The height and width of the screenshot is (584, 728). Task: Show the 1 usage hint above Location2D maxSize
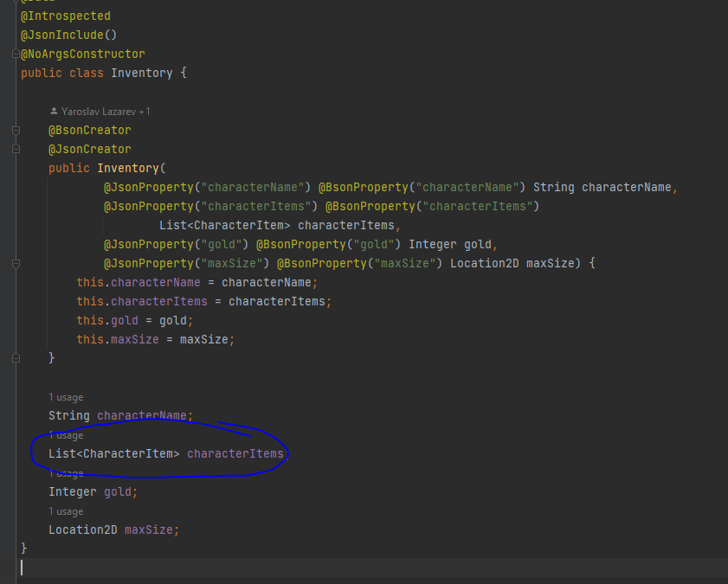tap(66, 511)
